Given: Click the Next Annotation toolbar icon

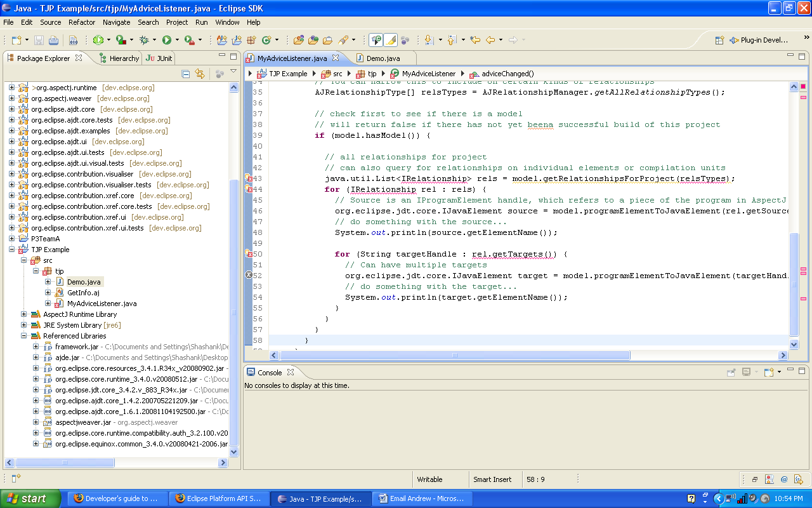Looking at the screenshot, I should click(x=429, y=40).
